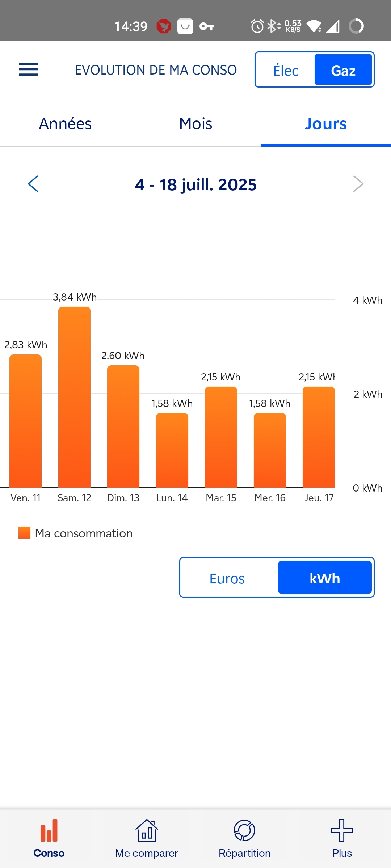This screenshot has width=391, height=868.
Task: Switch to the Années tab
Action: point(65,124)
